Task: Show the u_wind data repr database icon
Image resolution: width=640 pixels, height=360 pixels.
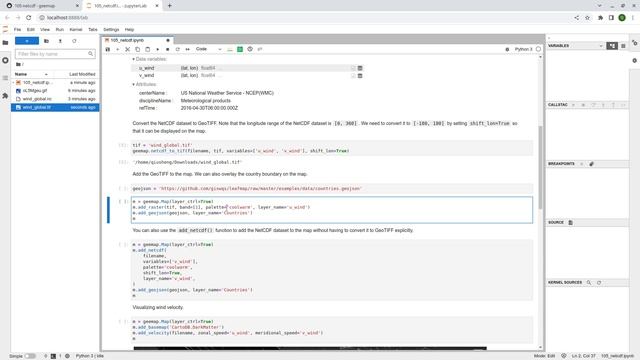Action: 360,68
